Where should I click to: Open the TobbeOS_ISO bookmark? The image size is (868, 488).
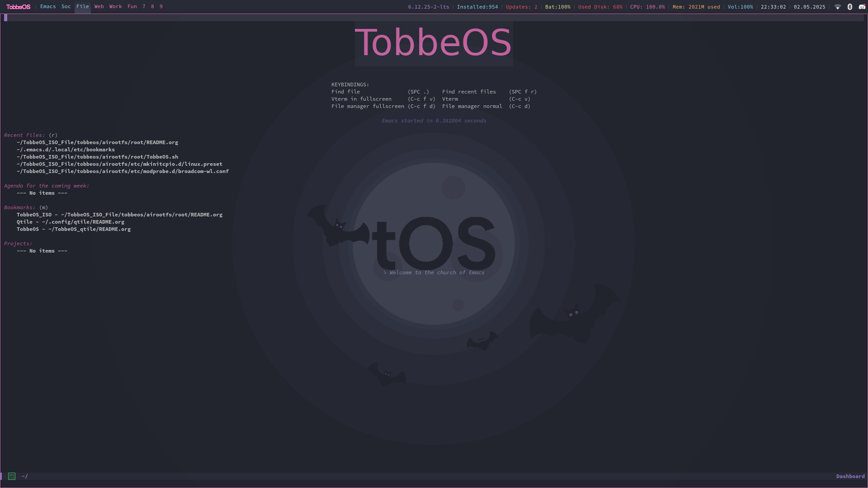click(119, 215)
